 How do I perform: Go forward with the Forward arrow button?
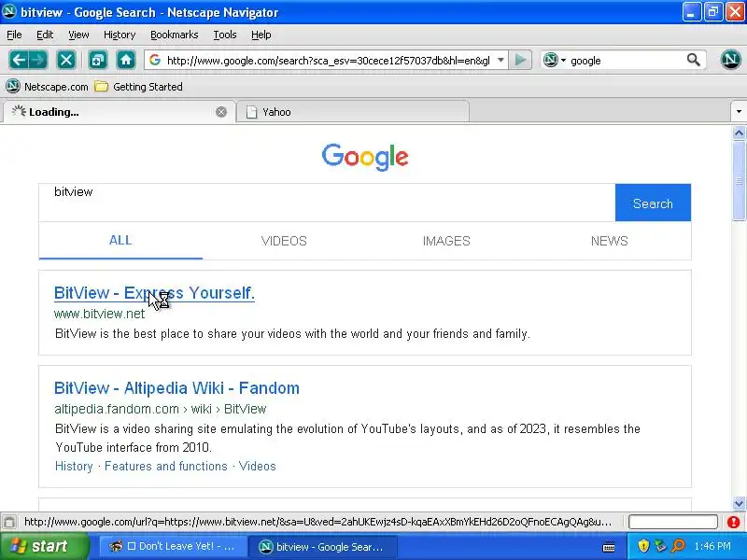pyautogui.click(x=38, y=60)
